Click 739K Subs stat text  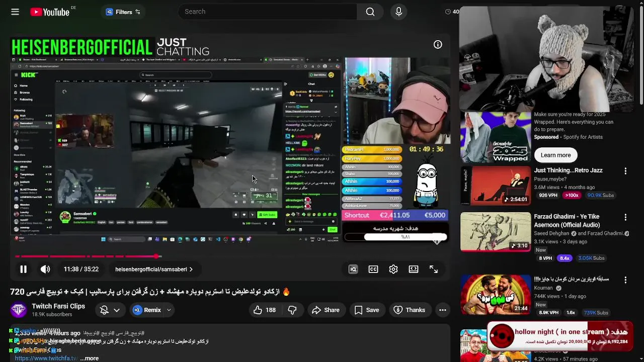[x=596, y=312]
